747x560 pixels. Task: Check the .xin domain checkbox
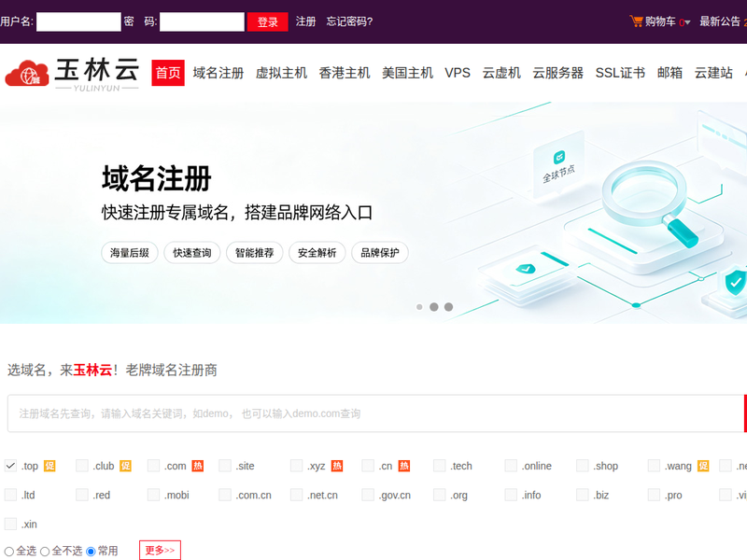coord(10,524)
